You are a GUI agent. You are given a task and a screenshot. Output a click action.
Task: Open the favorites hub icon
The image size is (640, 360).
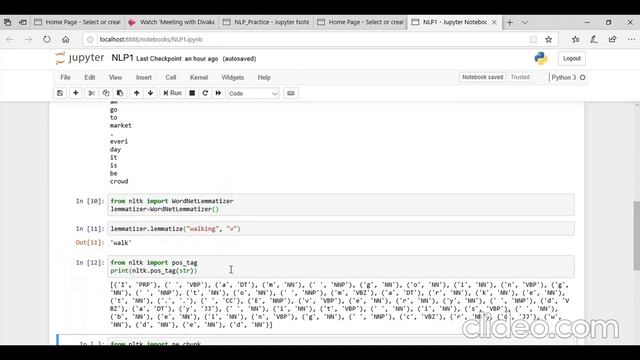pyautogui.click(x=576, y=40)
